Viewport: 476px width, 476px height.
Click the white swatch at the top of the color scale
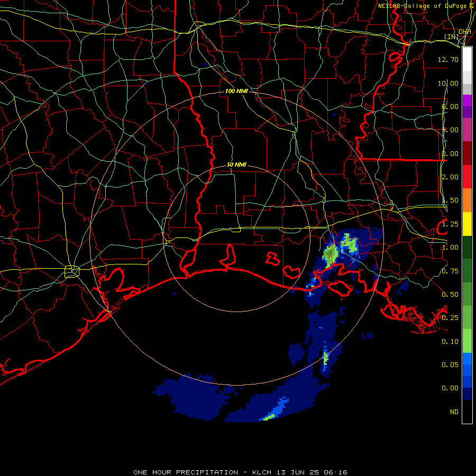tap(467, 59)
